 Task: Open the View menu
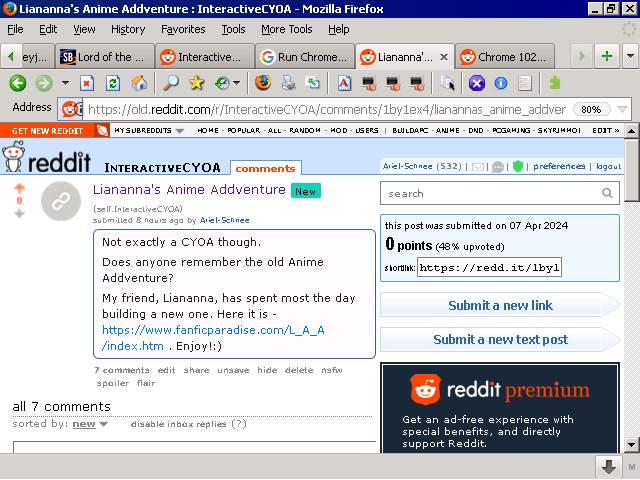84,29
